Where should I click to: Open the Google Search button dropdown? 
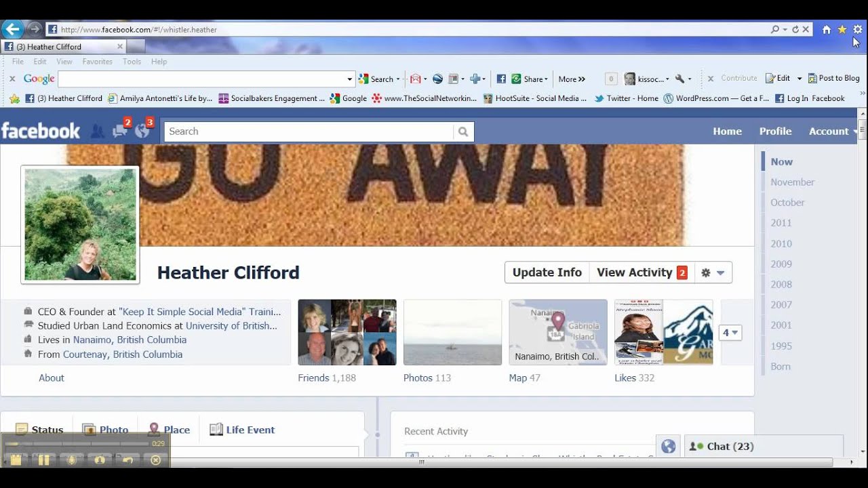(x=398, y=79)
